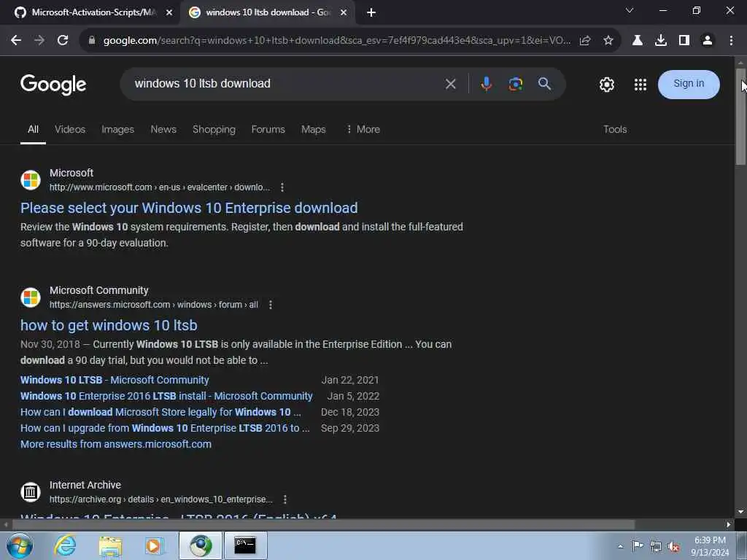Viewport: 747px width, 560px height.
Task: Click 'More results from answers.microsoft.com'
Action: (x=116, y=444)
